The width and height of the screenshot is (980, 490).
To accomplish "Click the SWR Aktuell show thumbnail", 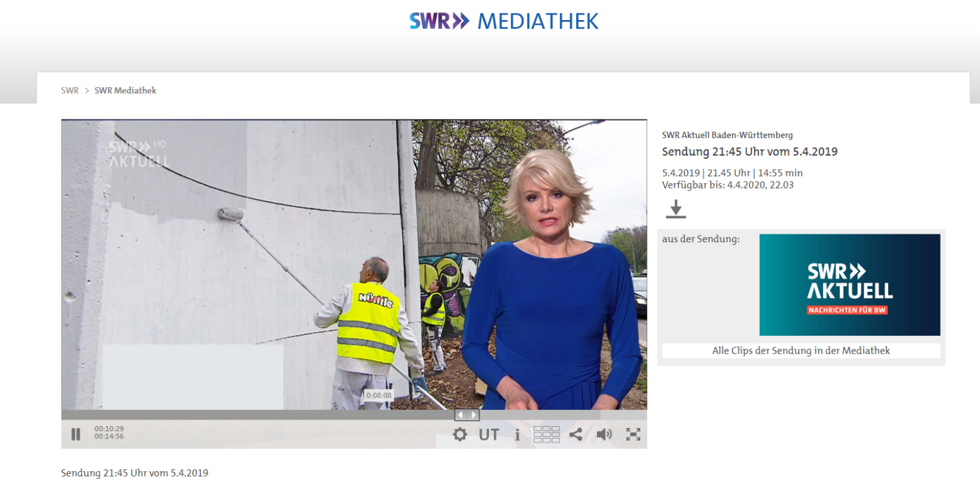I will point(850,285).
